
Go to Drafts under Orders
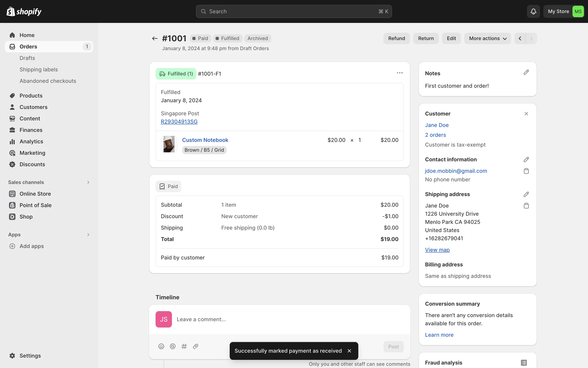pyautogui.click(x=27, y=58)
